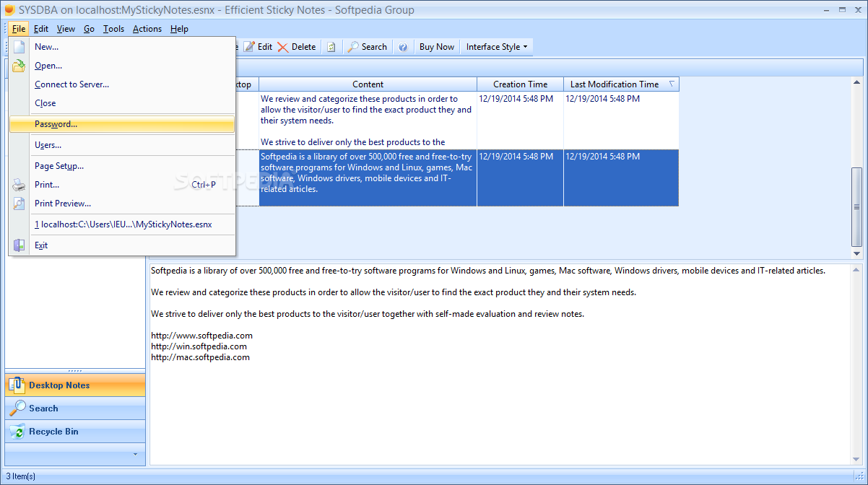Click the application icon in title bar
The image size is (868, 485).
pyautogui.click(x=9, y=9)
